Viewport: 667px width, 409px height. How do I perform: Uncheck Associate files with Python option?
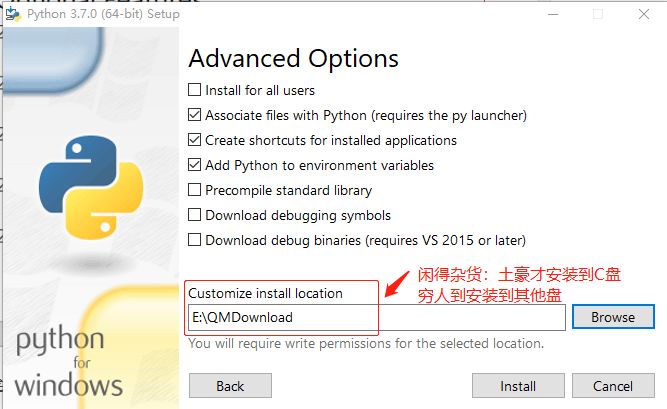(194, 115)
